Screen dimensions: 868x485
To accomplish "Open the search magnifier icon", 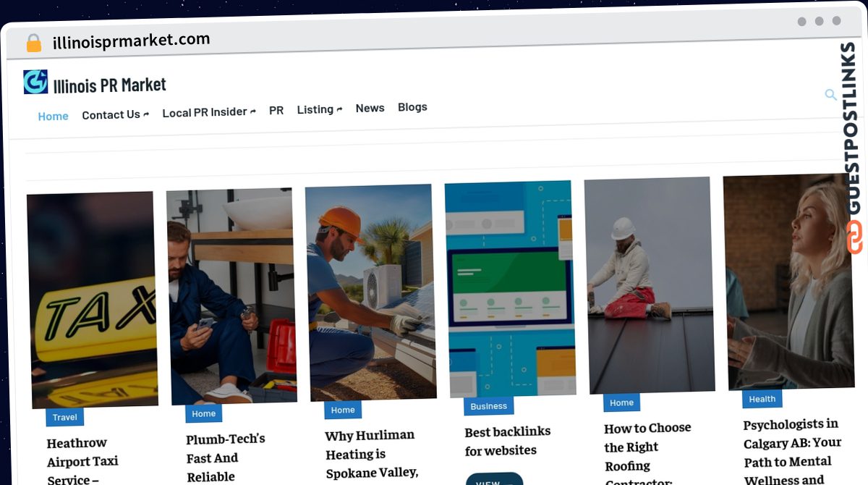I will (x=830, y=95).
